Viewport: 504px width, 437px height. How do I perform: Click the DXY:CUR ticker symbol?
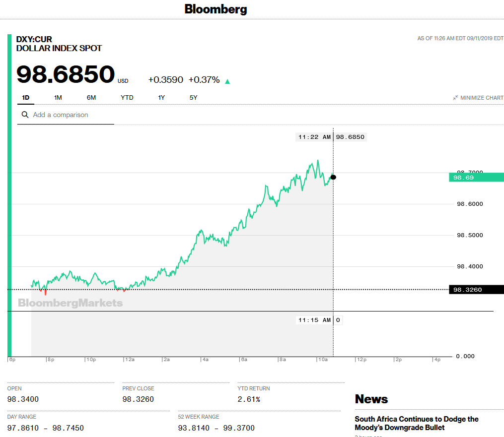(34, 39)
